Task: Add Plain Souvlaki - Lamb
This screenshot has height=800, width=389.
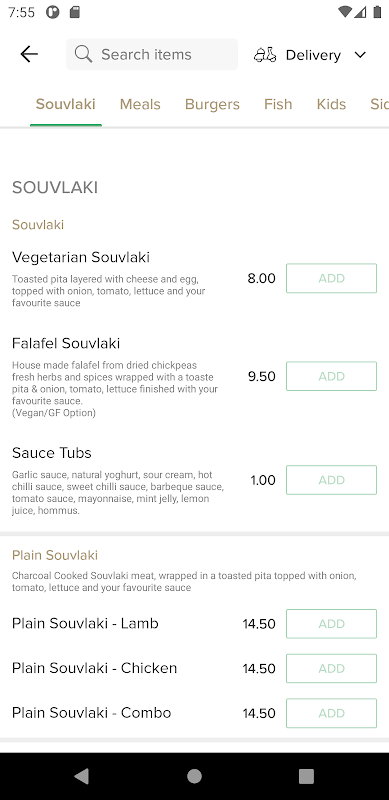Action: pos(331,623)
